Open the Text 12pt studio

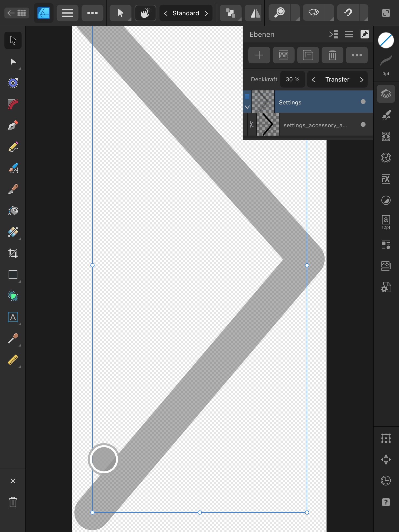click(386, 222)
